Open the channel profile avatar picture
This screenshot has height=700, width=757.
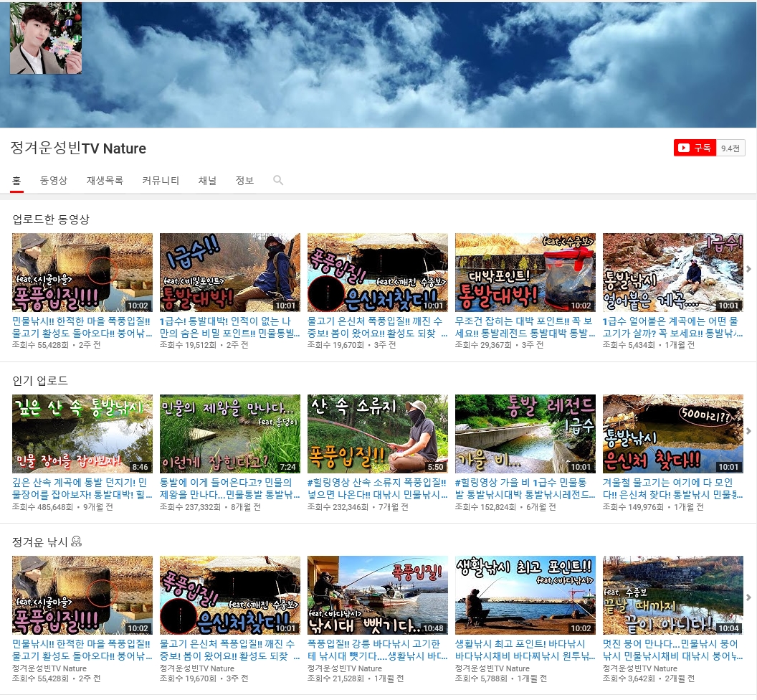click(x=46, y=39)
